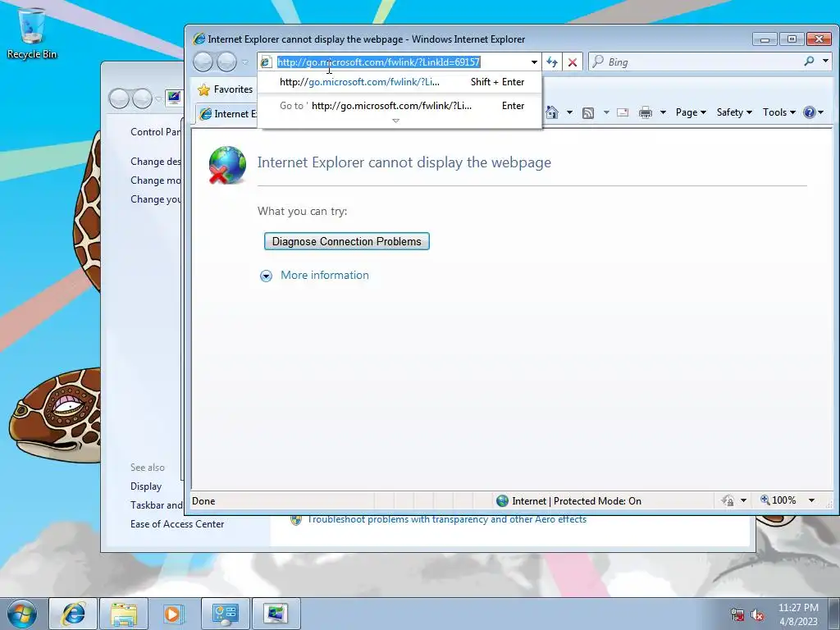840x630 pixels.
Task: Open Display link under See also
Action: click(x=146, y=486)
